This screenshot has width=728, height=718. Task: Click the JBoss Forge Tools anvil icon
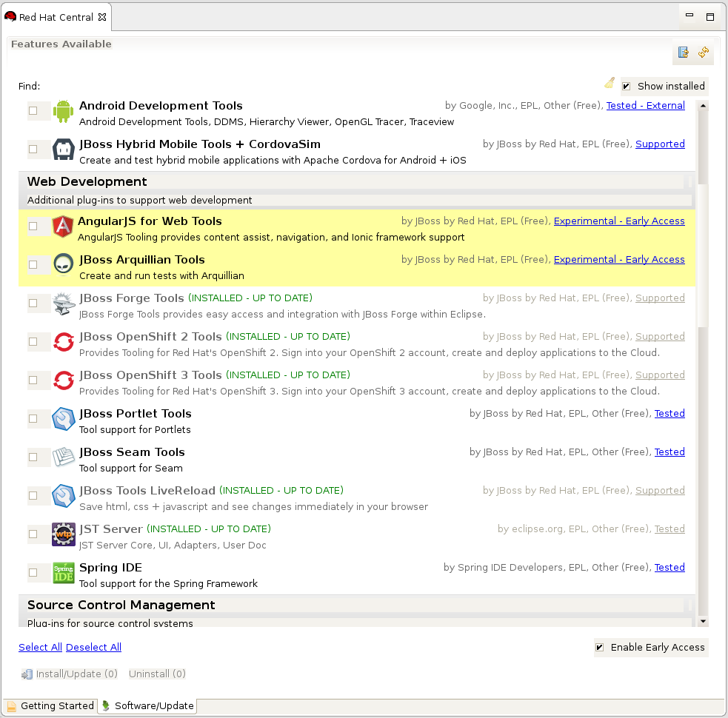tap(64, 303)
